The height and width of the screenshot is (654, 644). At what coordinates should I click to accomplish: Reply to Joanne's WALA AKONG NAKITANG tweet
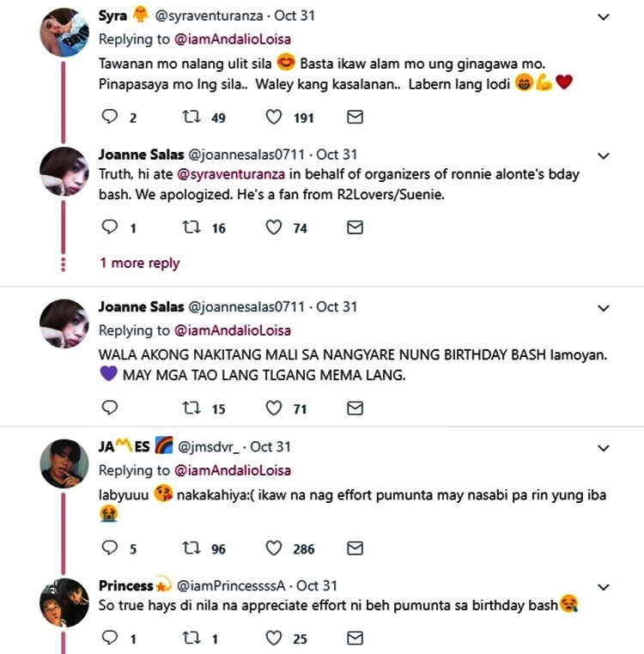(x=109, y=408)
